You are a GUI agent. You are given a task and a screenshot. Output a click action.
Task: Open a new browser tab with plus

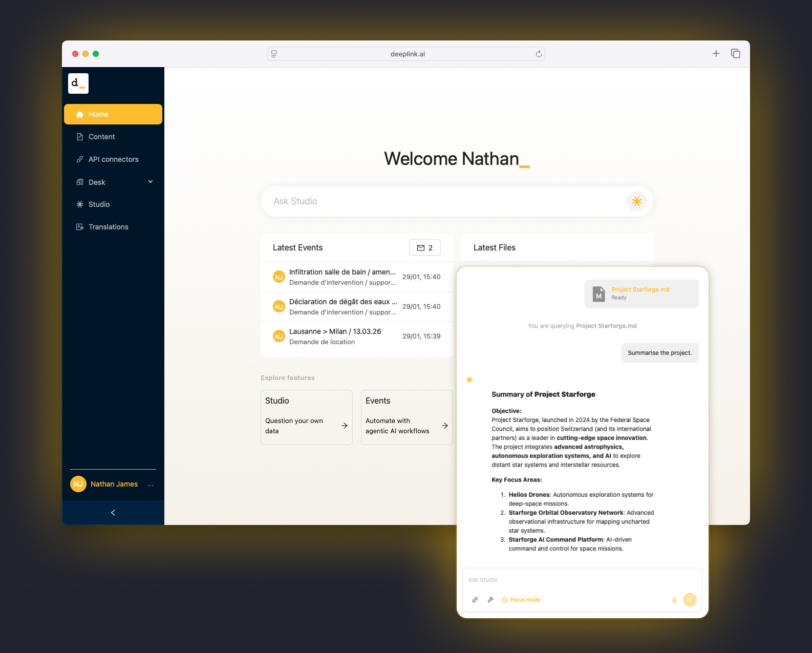(x=716, y=54)
